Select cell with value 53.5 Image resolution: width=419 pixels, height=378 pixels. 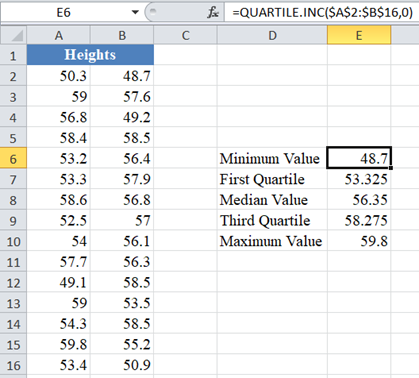122,303
